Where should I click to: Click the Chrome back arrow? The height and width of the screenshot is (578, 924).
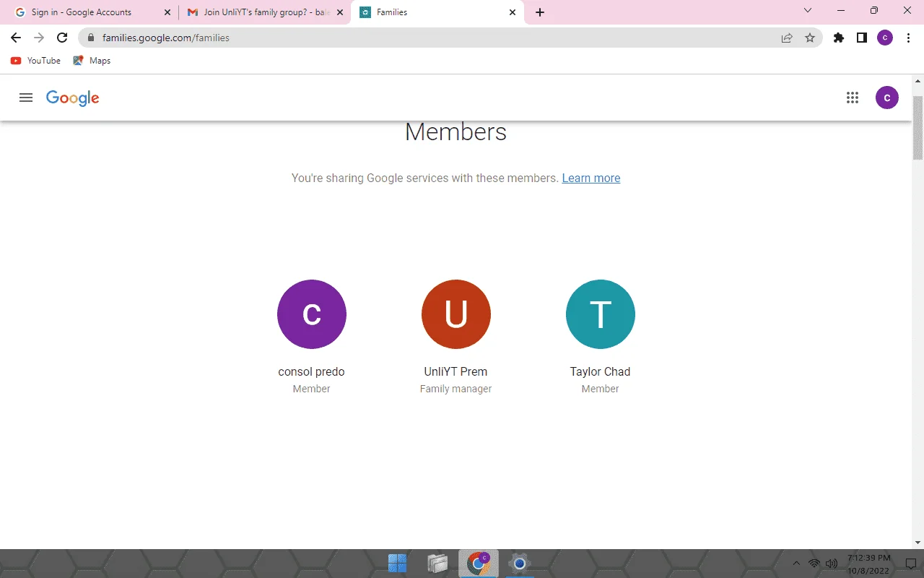(x=16, y=38)
